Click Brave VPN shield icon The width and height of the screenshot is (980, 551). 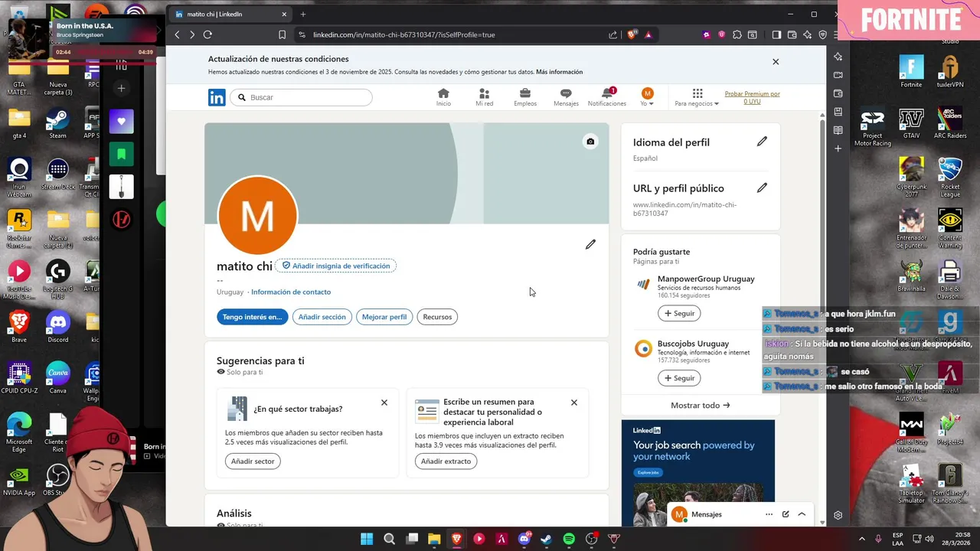823,34
